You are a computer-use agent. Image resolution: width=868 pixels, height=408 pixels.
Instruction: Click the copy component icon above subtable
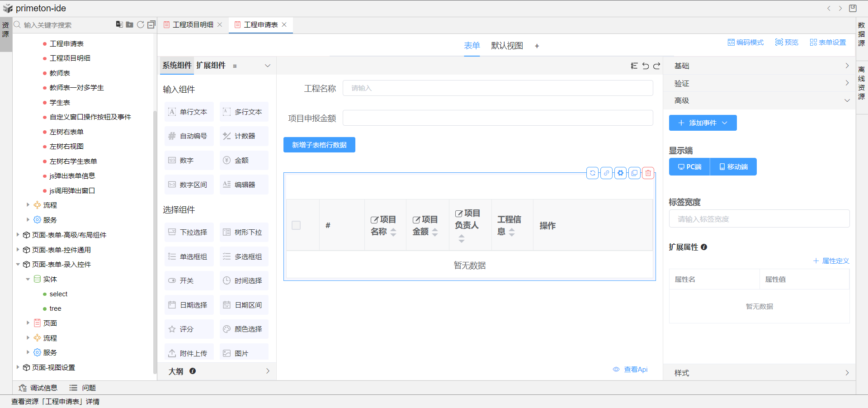(x=635, y=173)
